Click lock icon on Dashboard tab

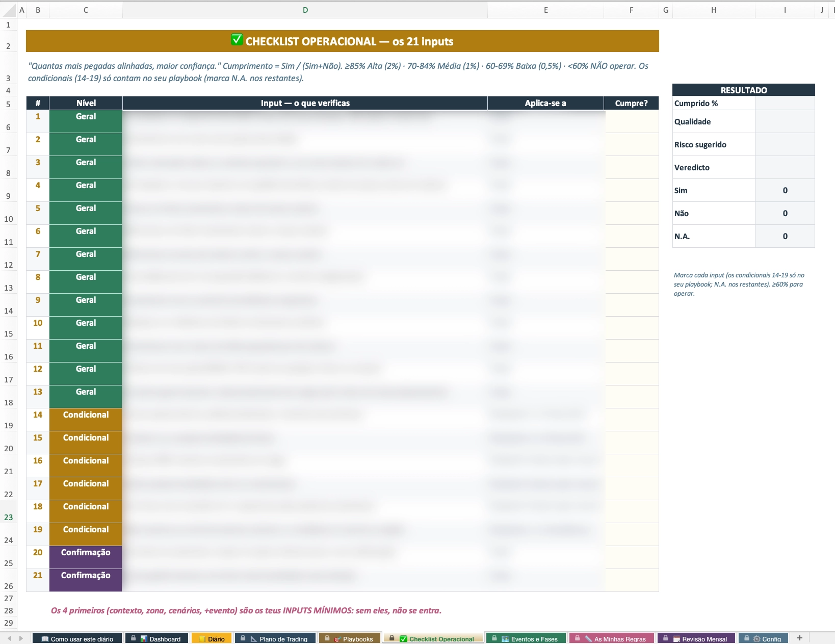pyautogui.click(x=134, y=638)
